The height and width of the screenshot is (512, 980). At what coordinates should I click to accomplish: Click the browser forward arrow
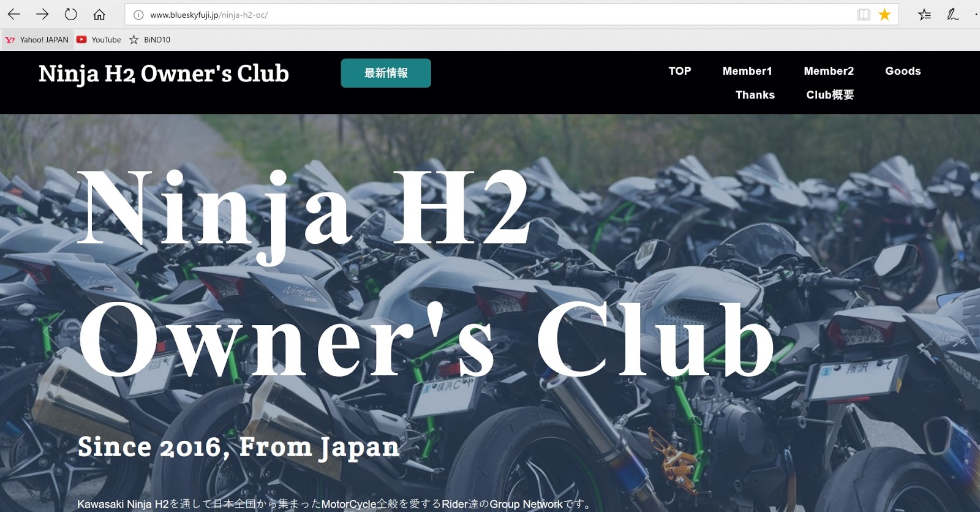point(42,14)
